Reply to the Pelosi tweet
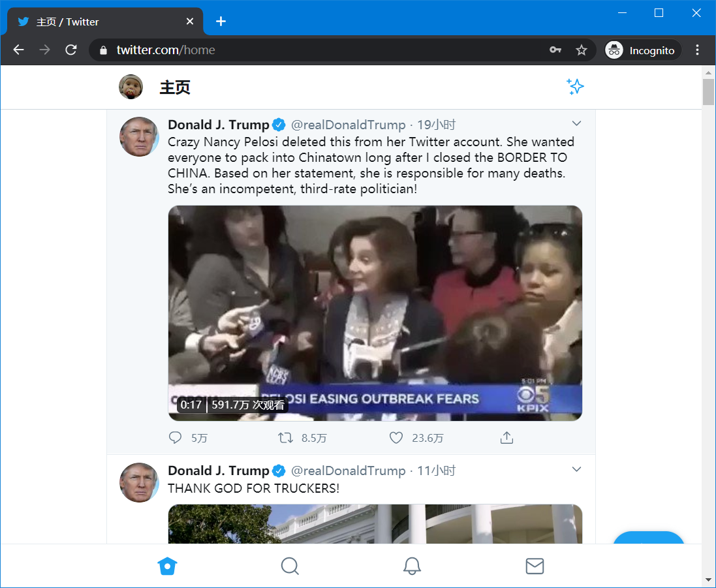The height and width of the screenshot is (588, 716). click(x=176, y=438)
